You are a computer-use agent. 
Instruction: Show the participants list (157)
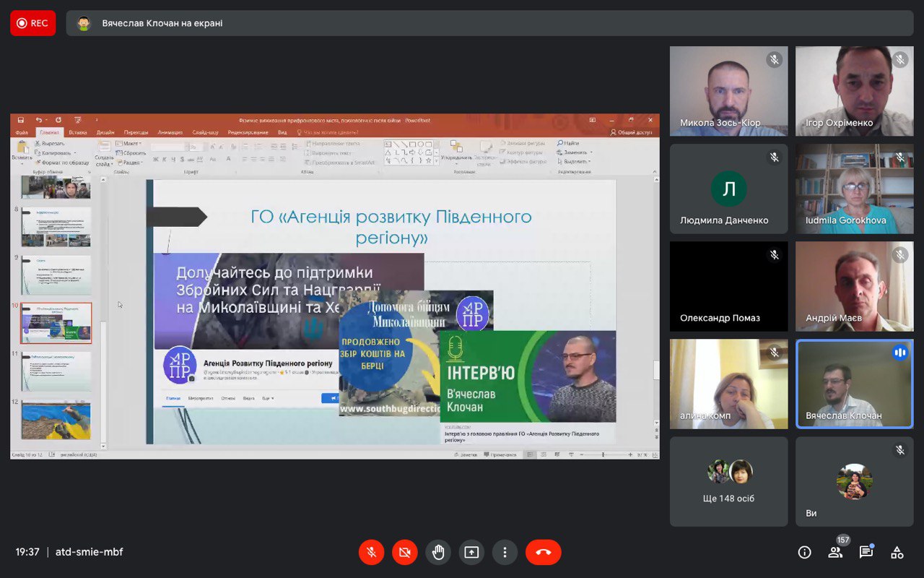click(835, 552)
